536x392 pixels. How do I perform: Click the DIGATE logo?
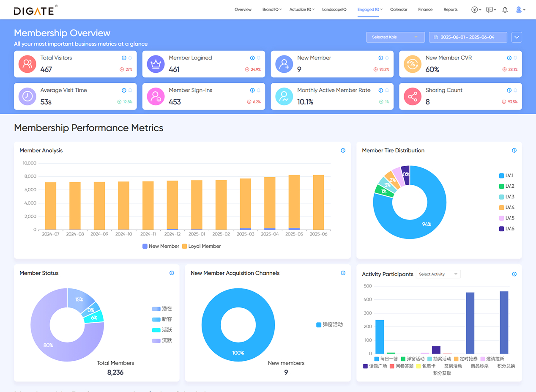[x=36, y=10]
